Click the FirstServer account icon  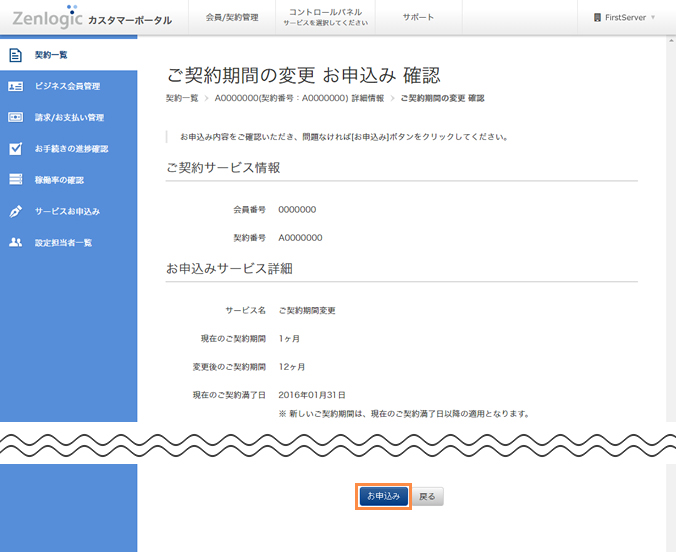pyautogui.click(x=597, y=18)
